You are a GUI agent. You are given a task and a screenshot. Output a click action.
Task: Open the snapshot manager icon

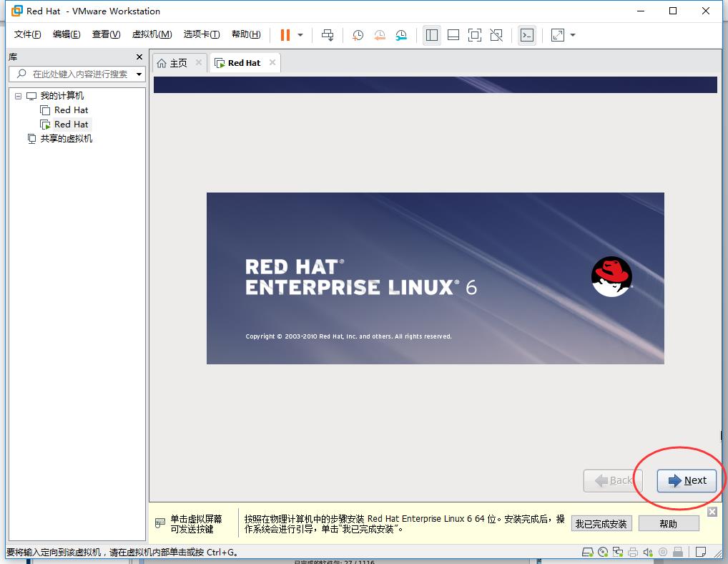point(401,35)
